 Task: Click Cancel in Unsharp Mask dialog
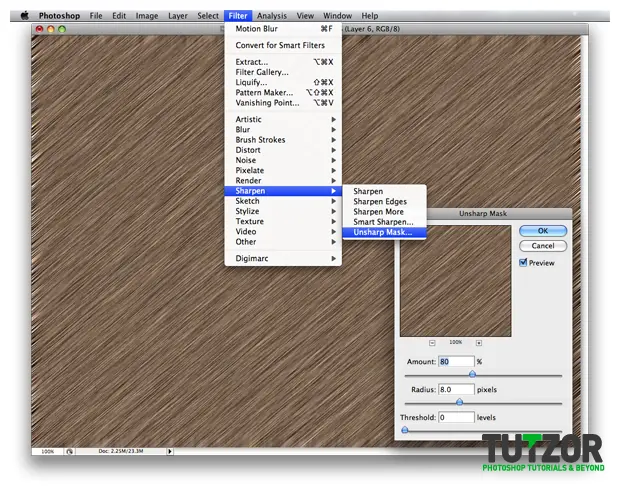click(543, 246)
